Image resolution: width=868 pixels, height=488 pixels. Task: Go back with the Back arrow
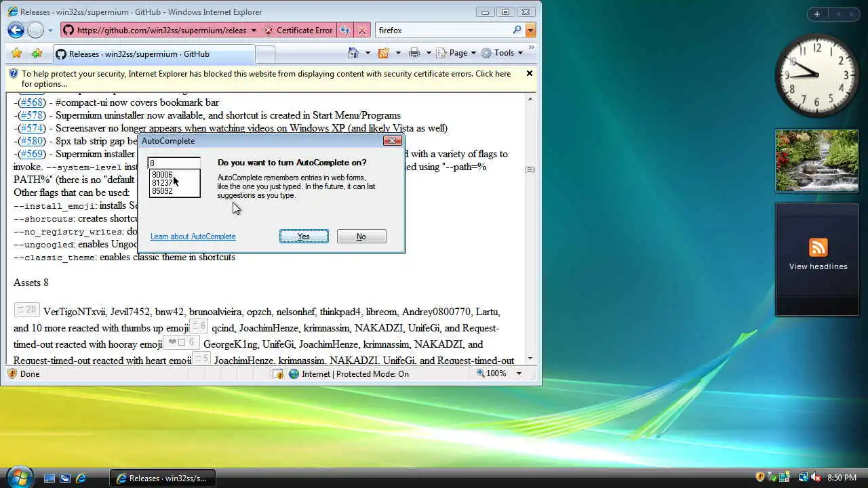tap(16, 30)
